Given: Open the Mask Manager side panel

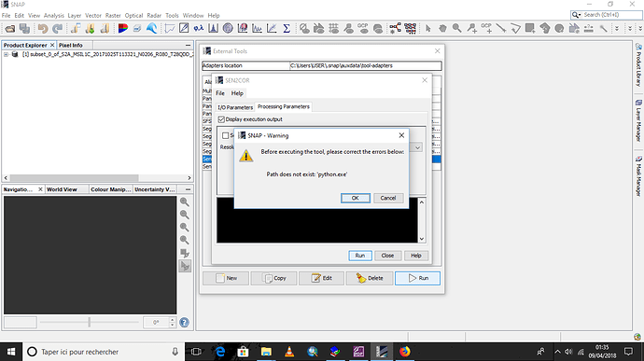Looking at the screenshot, I should point(638,175).
